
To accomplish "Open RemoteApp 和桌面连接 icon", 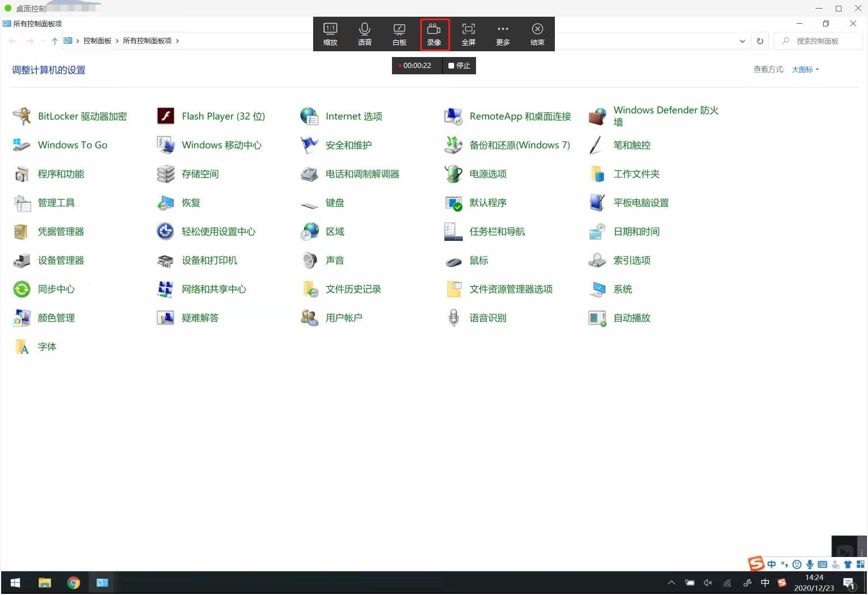I will coord(454,116).
